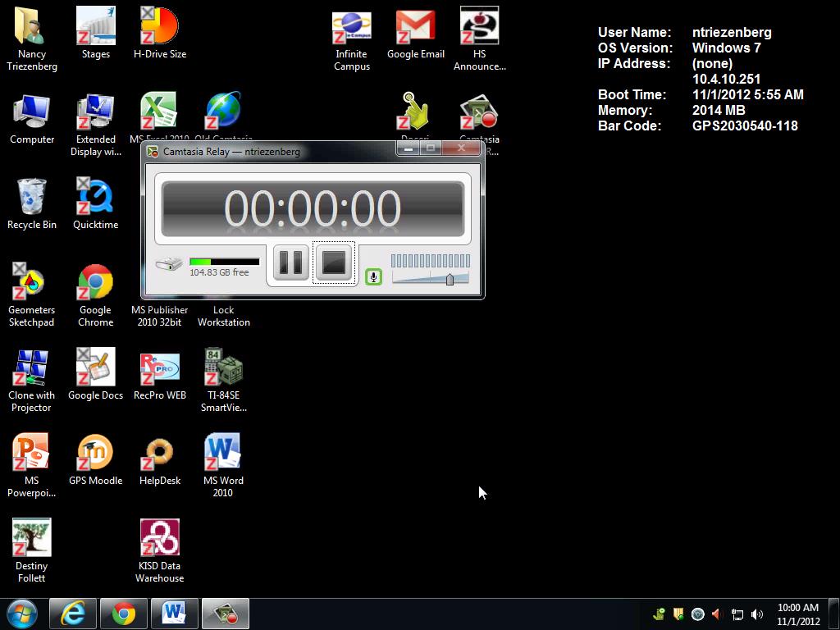This screenshot has height=630, width=840.
Task: Click the 104.83 GB free disk space bar
Action: click(x=225, y=262)
